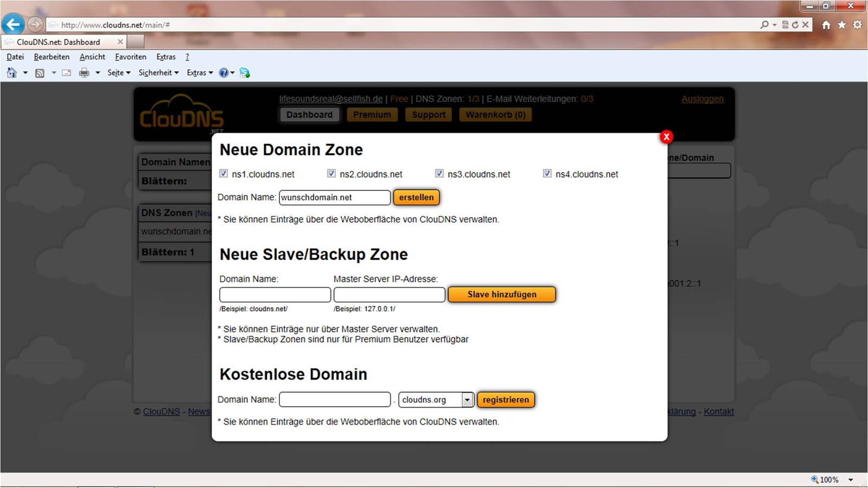Click the search magnifier in address bar
868x488 pixels.
tap(764, 24)
